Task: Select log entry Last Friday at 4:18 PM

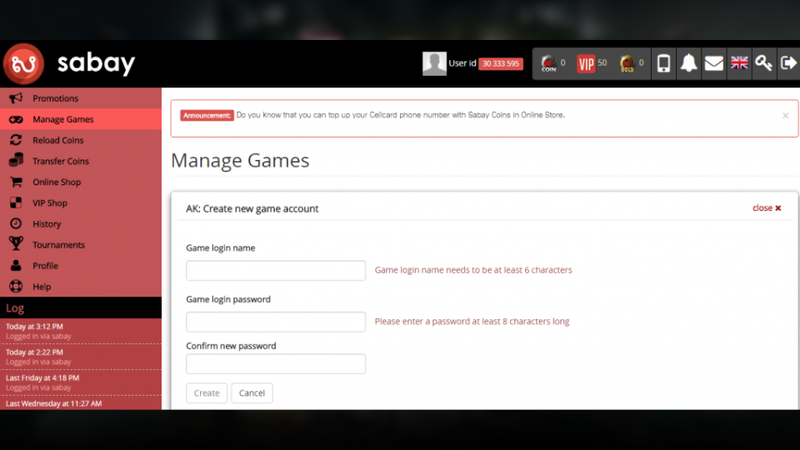Action: 81,383
